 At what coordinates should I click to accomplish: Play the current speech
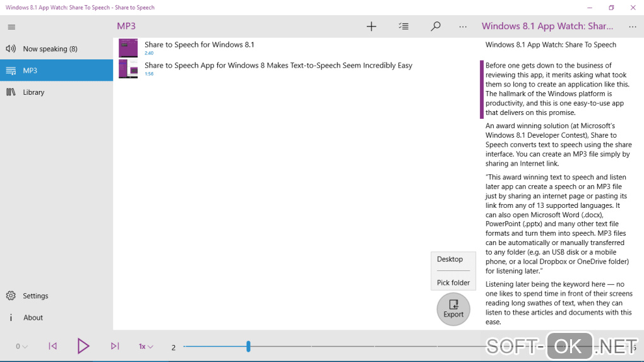(x=83, y=346)
